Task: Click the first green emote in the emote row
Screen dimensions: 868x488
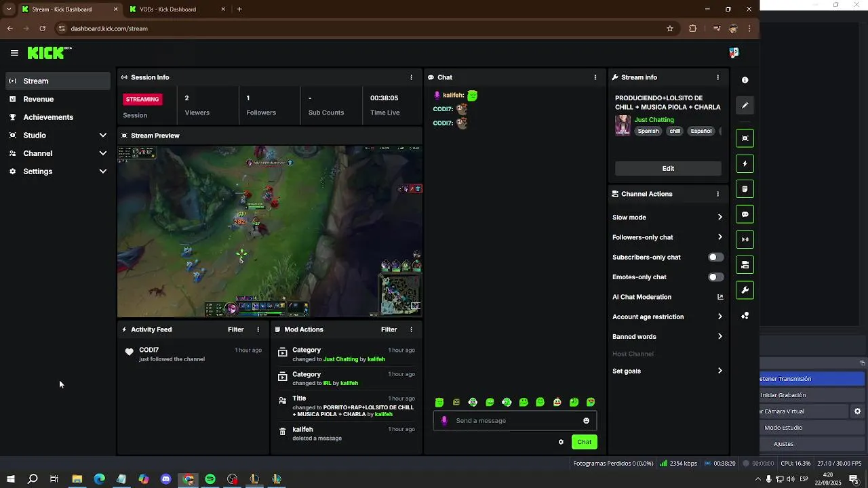Action: (439, 402)
